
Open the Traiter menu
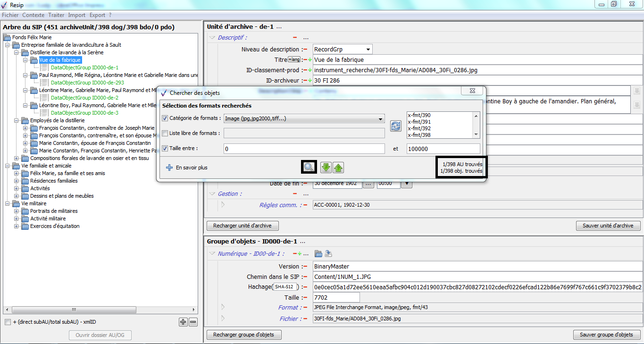pos(56,15)
